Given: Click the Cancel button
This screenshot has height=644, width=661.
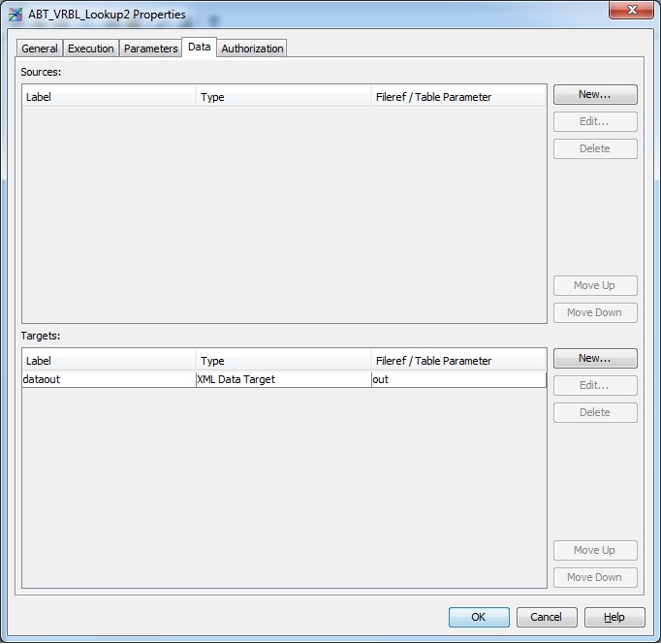Looking at the screenshot, I should [x=547, y=617].
